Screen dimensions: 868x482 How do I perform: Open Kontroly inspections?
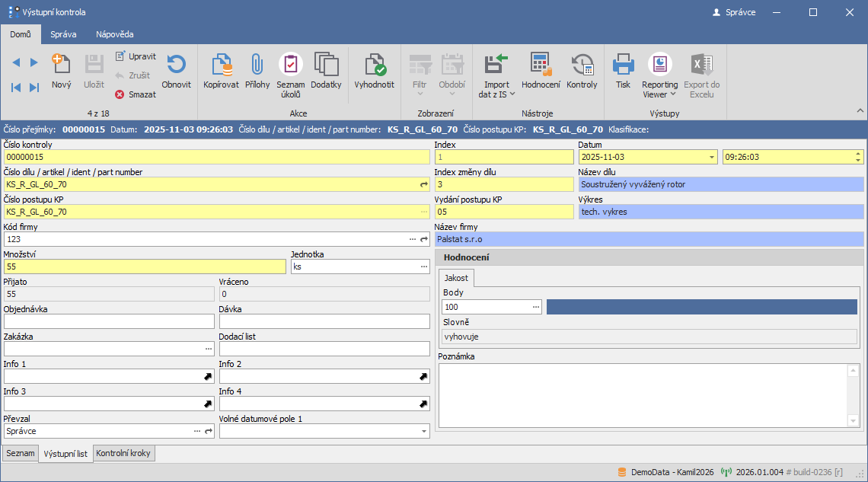582,72
